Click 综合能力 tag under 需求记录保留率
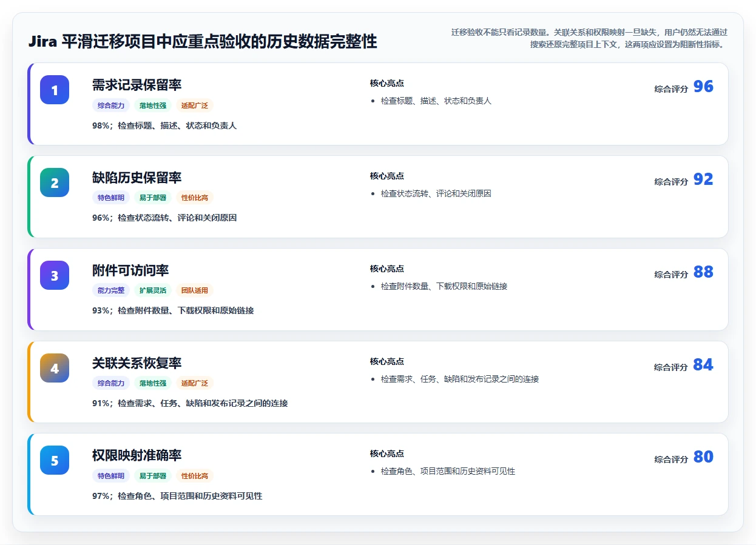Image resolution: width=756 pixels, height=545 pixels. pyautogui.click(x=111, y=105)
